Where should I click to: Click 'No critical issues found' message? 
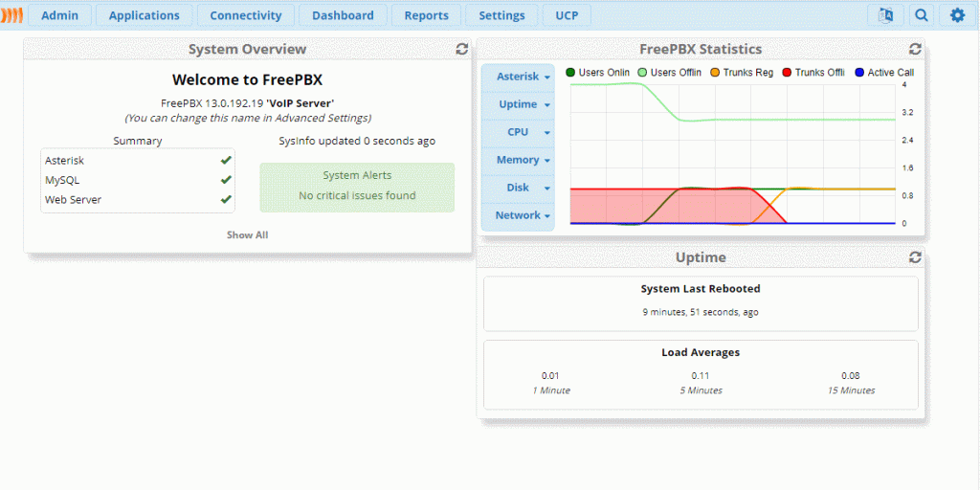click(357, 195)
